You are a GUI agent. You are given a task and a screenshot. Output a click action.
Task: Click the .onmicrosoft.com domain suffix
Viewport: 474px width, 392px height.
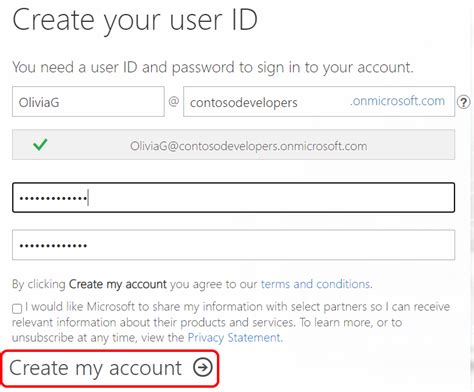397,101
